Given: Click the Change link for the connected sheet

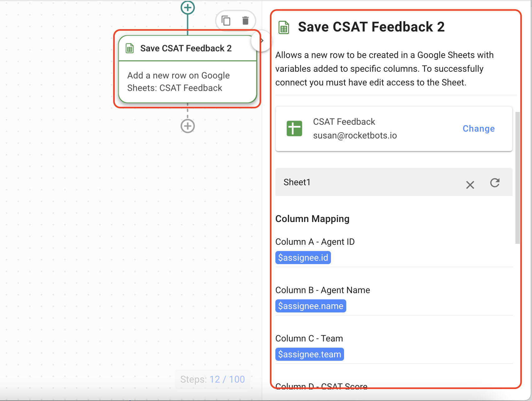Looking at the screenshot, I should point(478,128).
